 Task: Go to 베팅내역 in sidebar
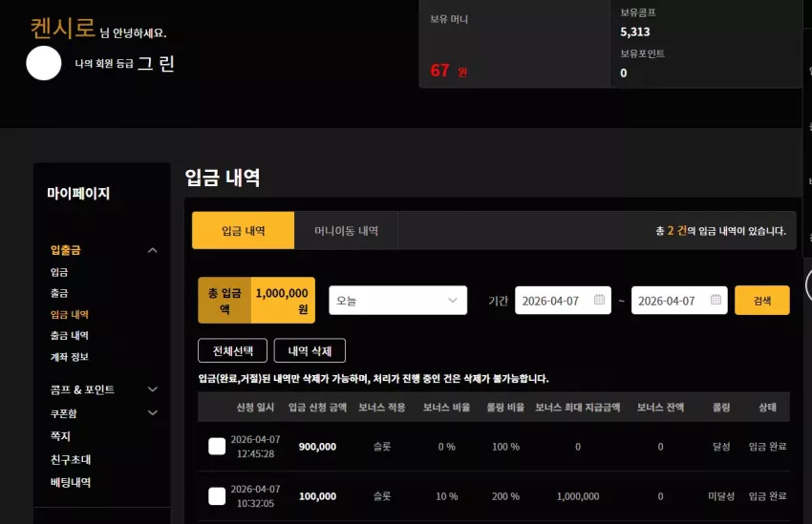click(x=71, y=482)
